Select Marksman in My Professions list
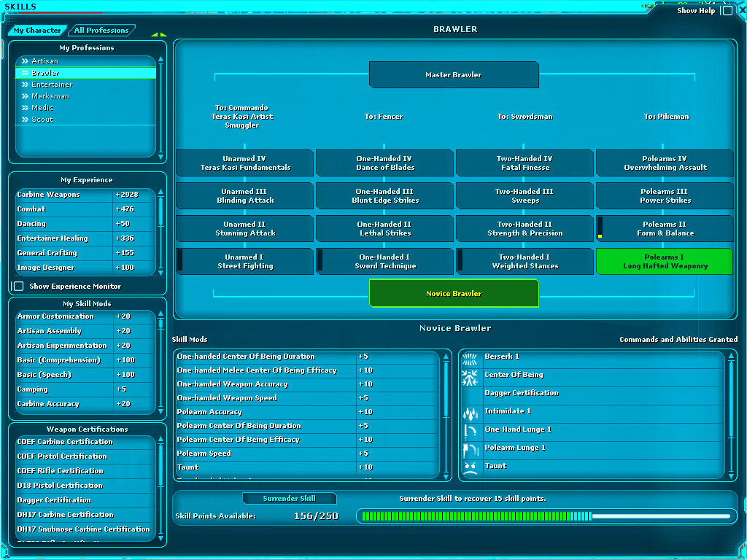Viewport: 747px width, 560px height. pyautogui.click(x=86, y=96)
